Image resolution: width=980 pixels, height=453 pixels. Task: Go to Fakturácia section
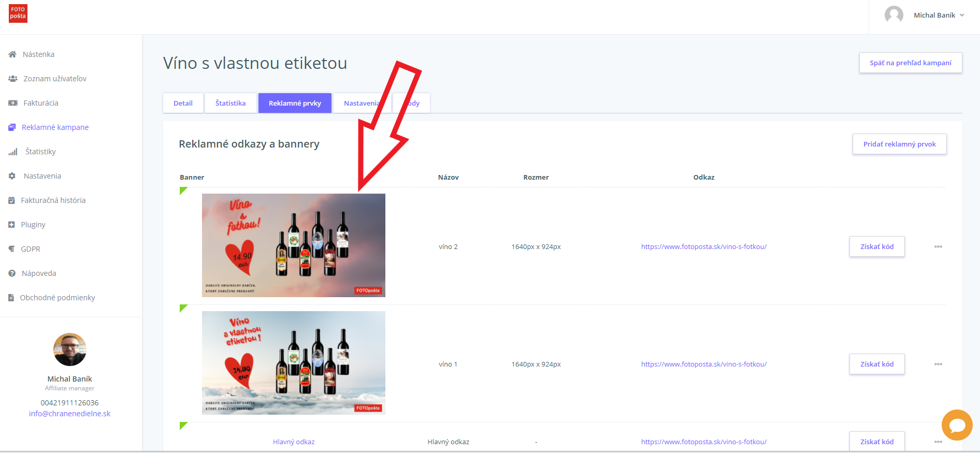click(41, 103)
